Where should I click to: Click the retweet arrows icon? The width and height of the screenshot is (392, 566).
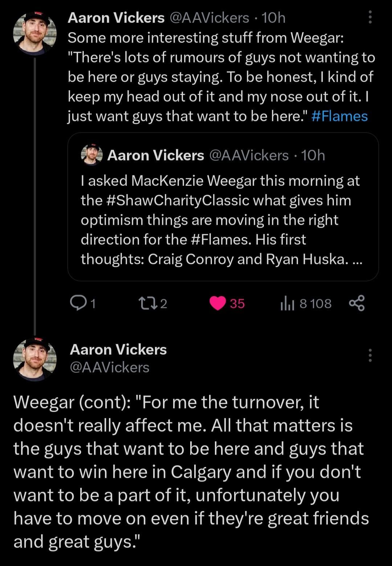[147, 303]
